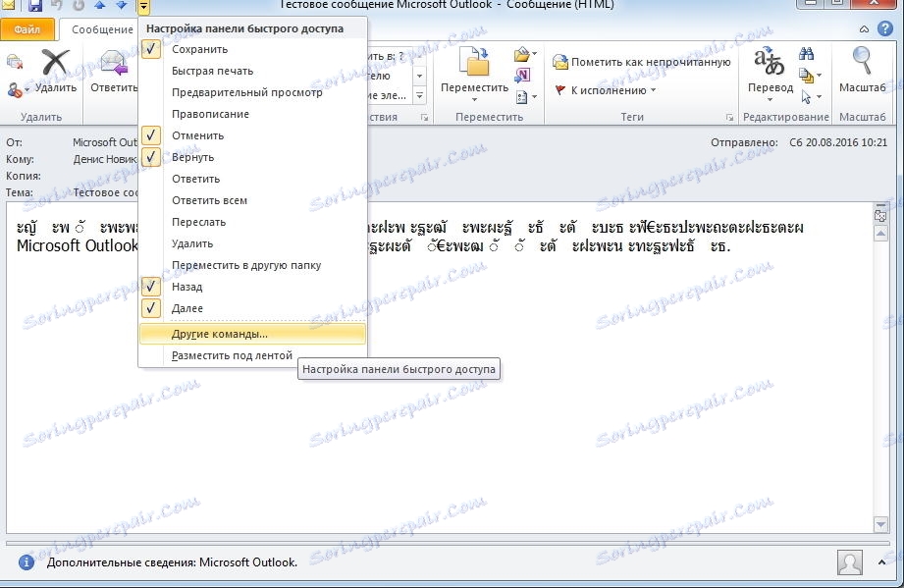Choose Разместить под лентой
904x588 pixels.
[252, 355]
